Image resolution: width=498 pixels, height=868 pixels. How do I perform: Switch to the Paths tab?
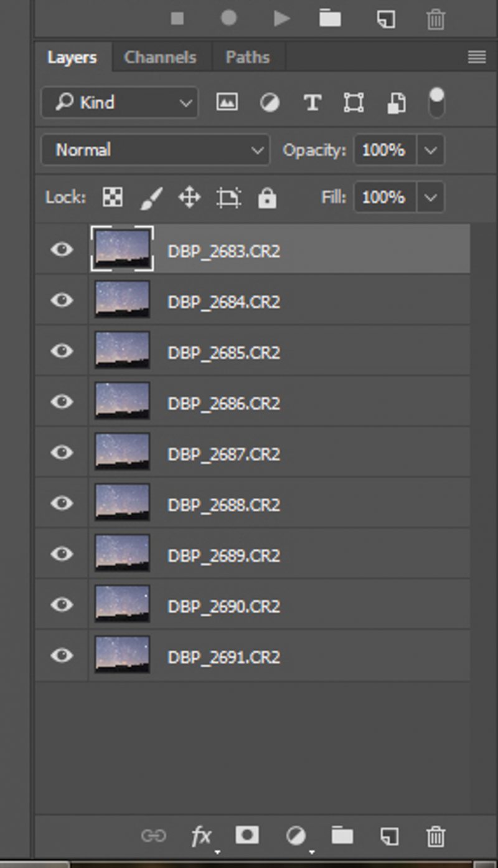coord(247,57)
